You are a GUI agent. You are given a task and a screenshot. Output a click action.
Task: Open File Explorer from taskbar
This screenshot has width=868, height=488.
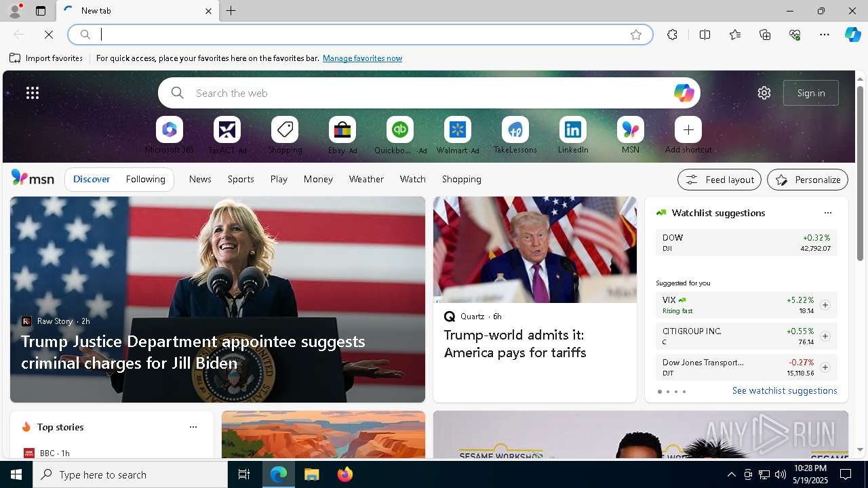point(312,474)
